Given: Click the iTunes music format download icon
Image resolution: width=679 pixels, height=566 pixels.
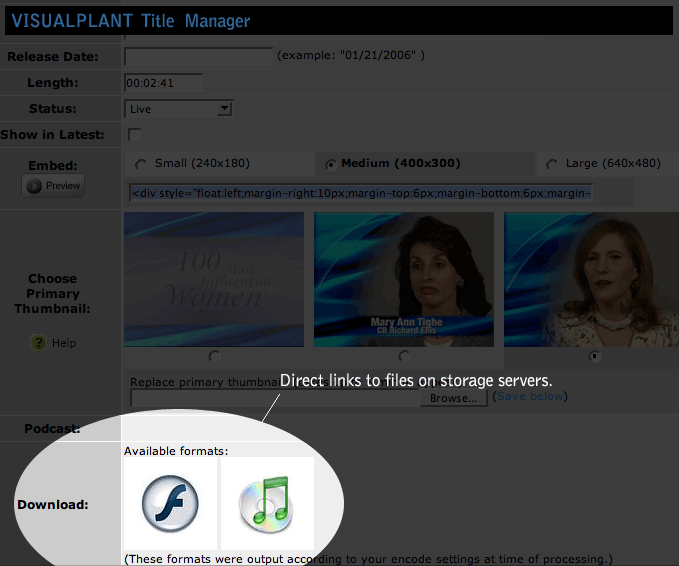Looking at the screenshot, I should click(x=266, y=504).
